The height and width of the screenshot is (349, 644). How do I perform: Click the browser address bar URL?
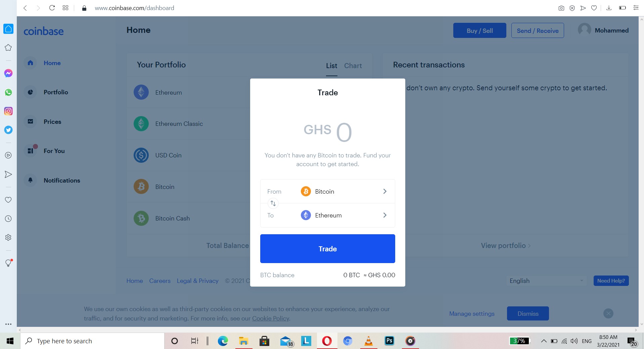tap(134, 8)
